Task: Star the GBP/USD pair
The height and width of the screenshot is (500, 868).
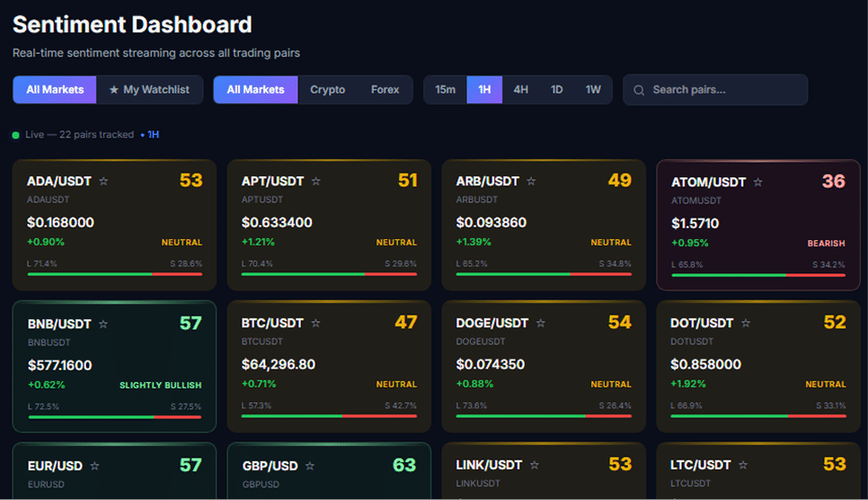Action: pos(310,466)
